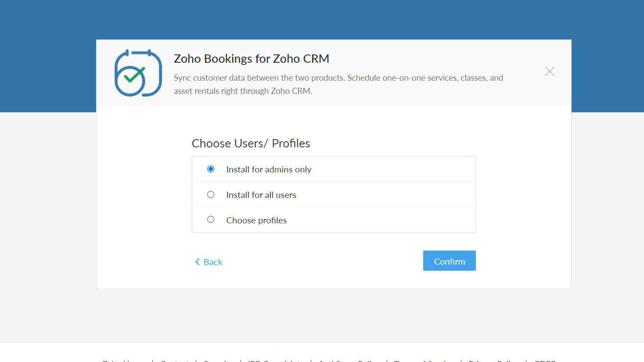Click the Choose Users/ Profiles heading
The image size is (644, 362).
click(251, 143)
